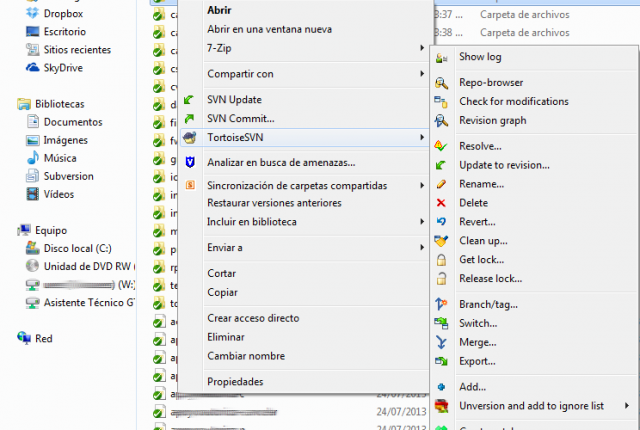Select the Vídeos library
This screenshot has height=430, width=640.
tap(59, 194)
